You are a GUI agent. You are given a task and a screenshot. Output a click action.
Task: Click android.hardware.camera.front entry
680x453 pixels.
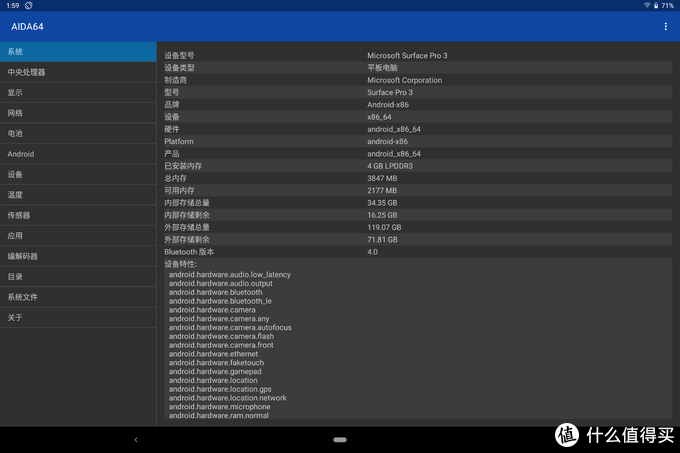pyautogui.click(x=221, y=345)
